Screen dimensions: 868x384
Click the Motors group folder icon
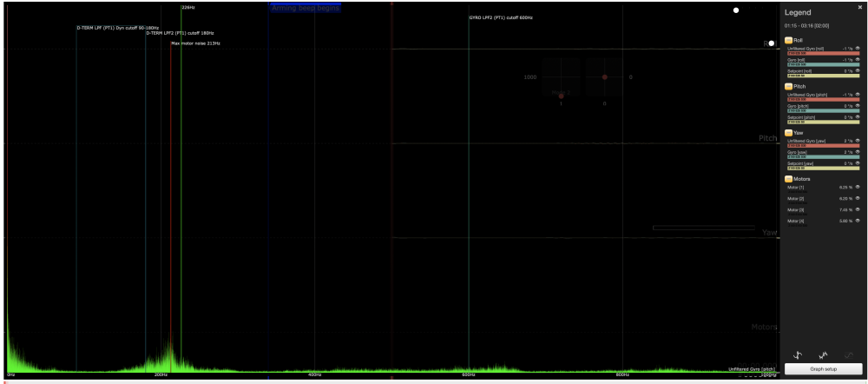tap(789, 179)
